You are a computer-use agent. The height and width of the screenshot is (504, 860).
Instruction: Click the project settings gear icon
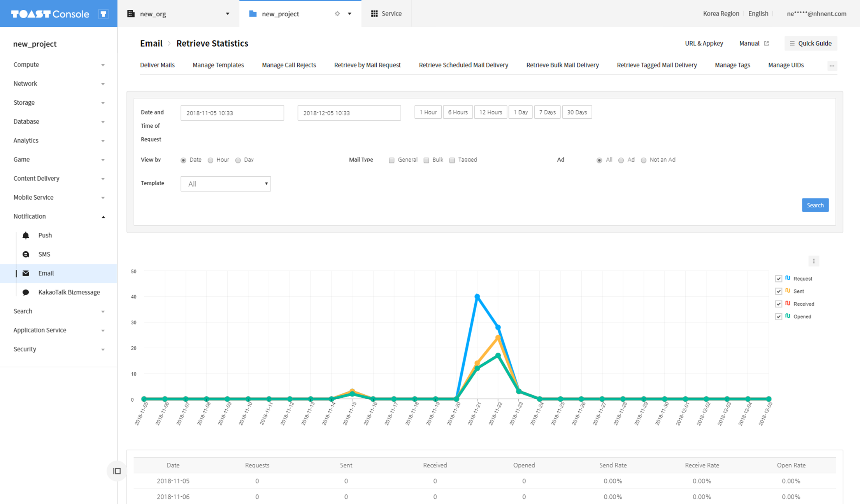coord(337,14)
